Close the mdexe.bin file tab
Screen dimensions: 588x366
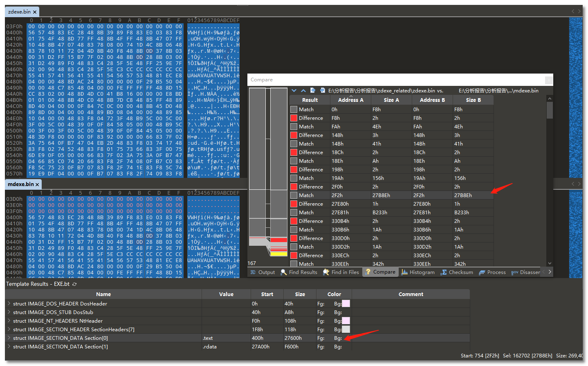tap(37, 185)
